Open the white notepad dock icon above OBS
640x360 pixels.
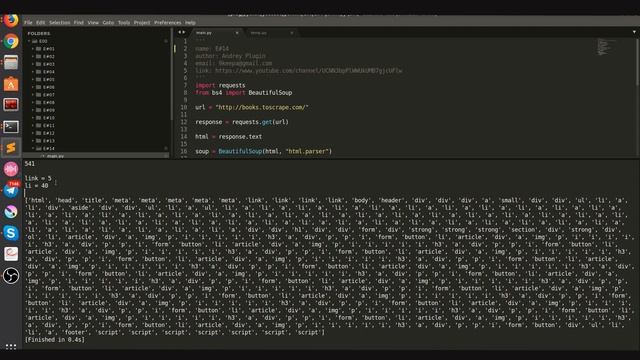(x=11, y=254)
